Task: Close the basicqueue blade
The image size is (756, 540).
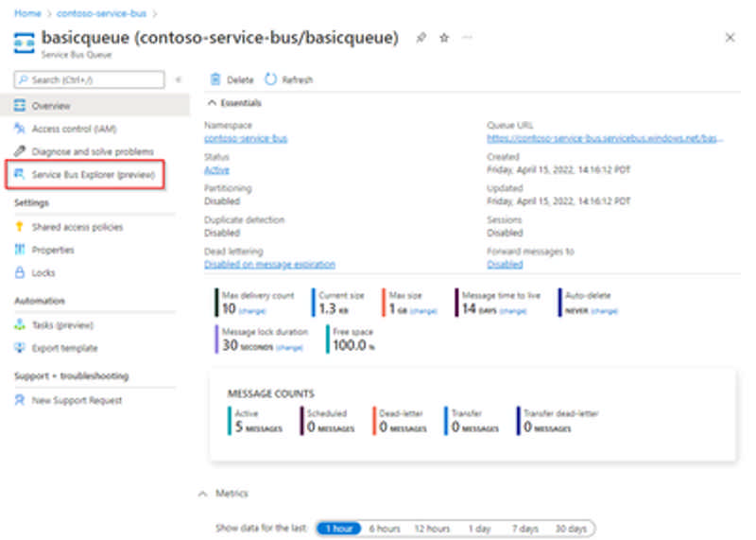Action: click(730, 38)
